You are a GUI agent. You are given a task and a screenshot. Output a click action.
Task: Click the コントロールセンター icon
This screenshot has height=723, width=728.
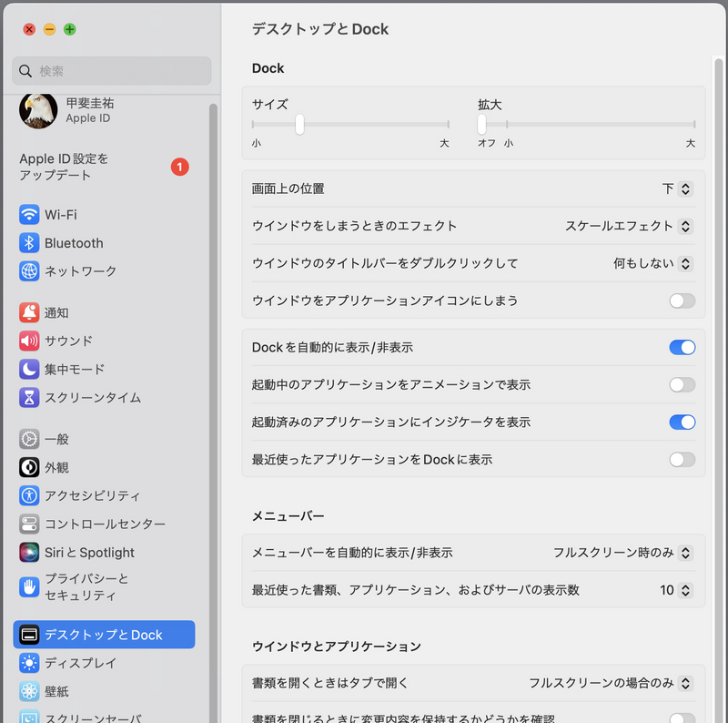click(x=29, y=524)
